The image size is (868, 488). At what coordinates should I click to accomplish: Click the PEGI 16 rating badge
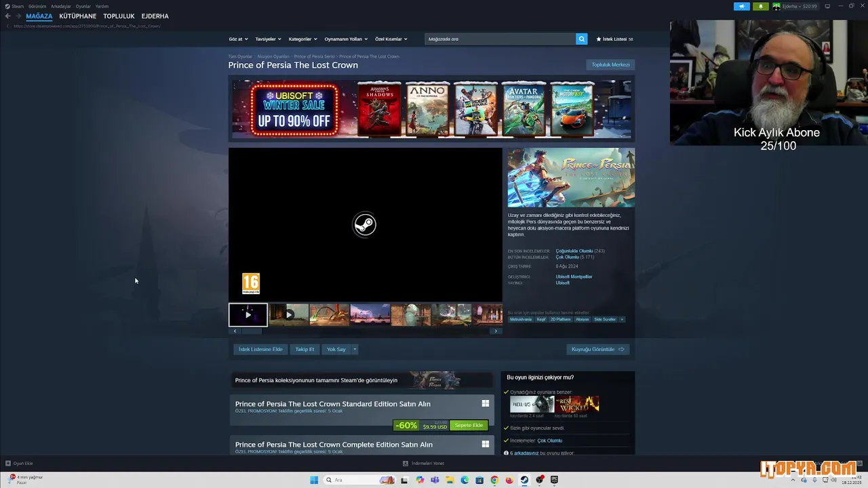point(251,283)
